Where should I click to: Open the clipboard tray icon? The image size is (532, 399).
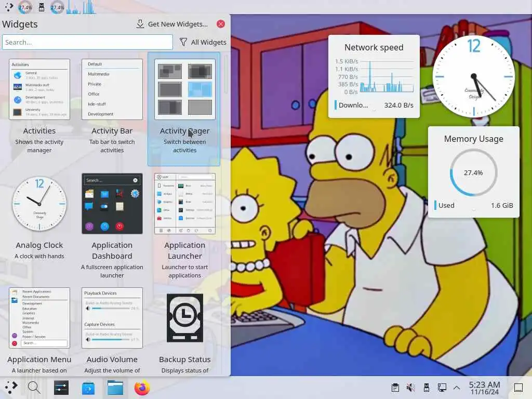(395, 388)
